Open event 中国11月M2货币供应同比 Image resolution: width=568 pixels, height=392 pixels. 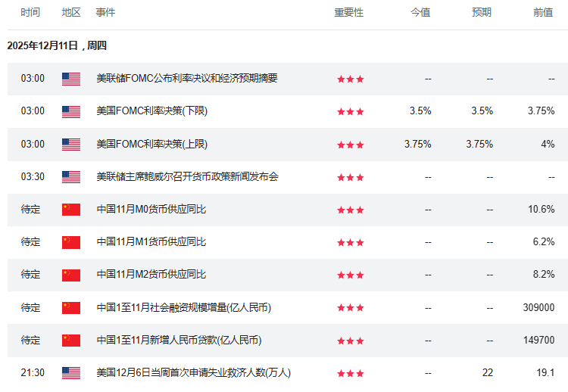click(151, 275)
